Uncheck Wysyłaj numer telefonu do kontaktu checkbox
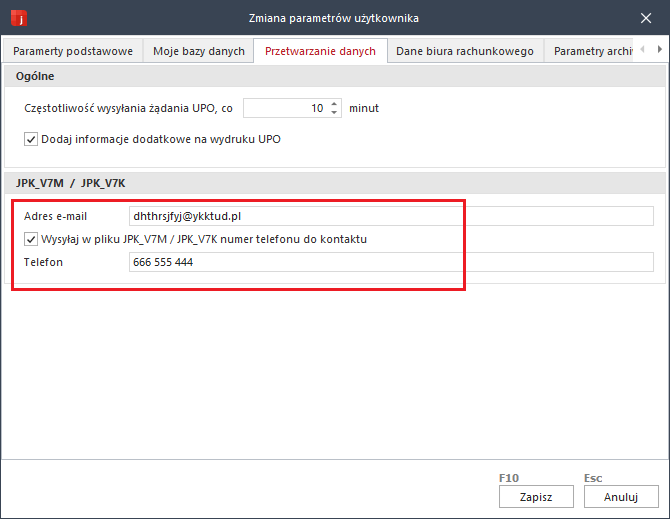The width and height of the screenshot is (670, 519). (31, 239)
